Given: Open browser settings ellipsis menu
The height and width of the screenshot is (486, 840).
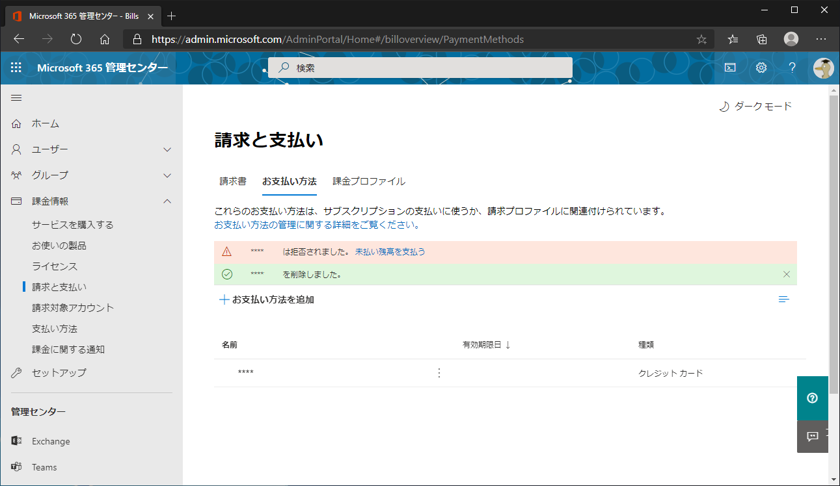Looking at the screenshot, I should click(x=821, y=39).
